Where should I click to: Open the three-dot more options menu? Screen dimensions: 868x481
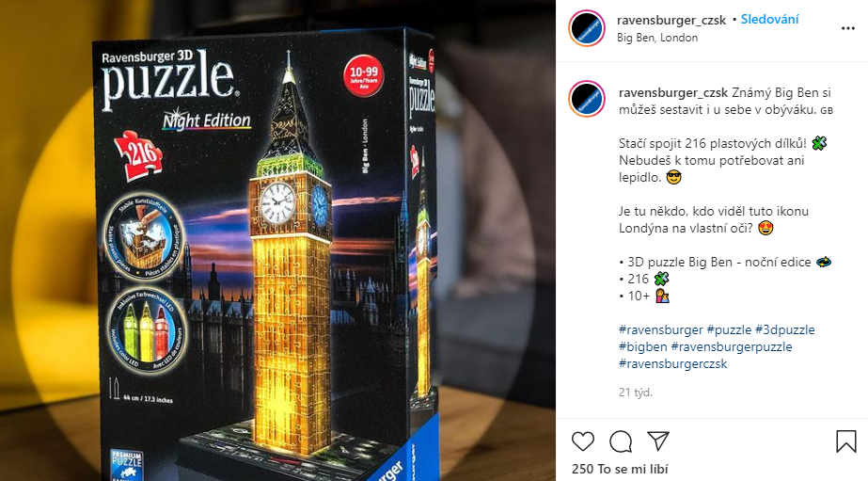tap(848, 28)
